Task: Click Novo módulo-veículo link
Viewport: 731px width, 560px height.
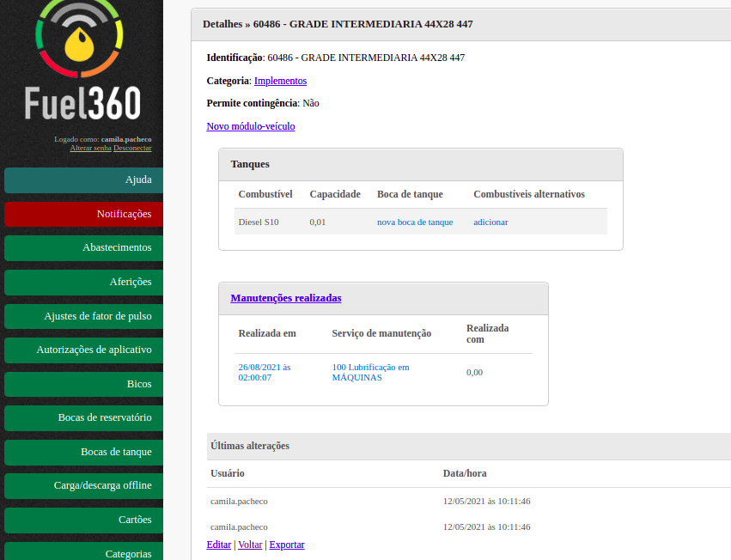Action: coord(250,126)
